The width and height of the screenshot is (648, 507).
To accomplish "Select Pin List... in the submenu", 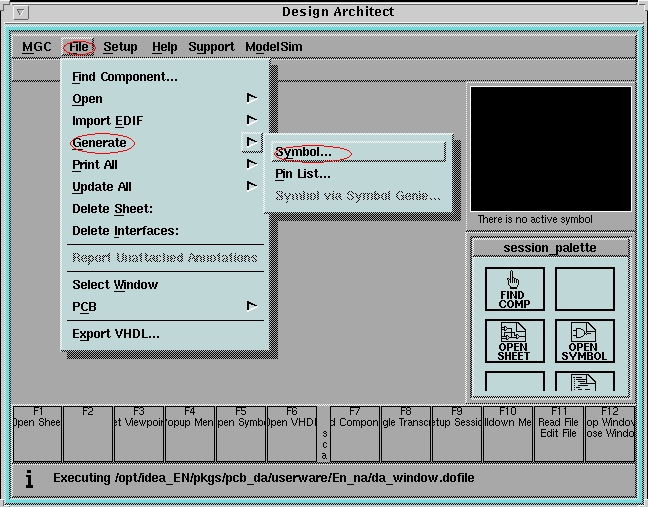I will 303,174.
